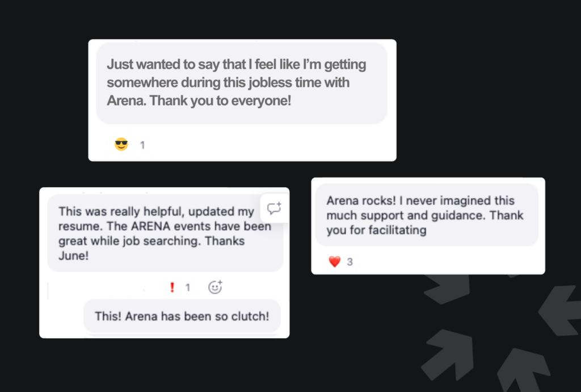The height and width of the screenshot is (392, 581).
Task: Click the gray arrow at the right screen edge
Action: pyautogui.click(x=560, y=310)
